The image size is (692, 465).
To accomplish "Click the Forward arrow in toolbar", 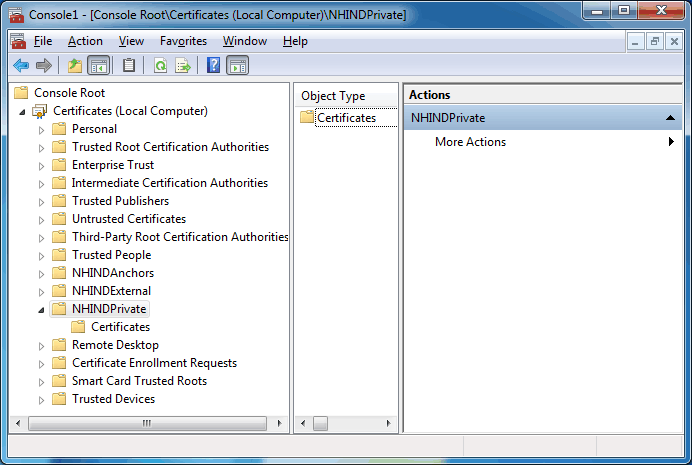I will pos(43,66).
